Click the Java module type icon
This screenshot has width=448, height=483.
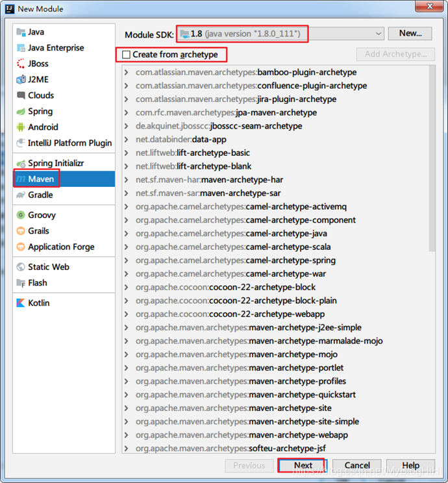tap(21, 32)
